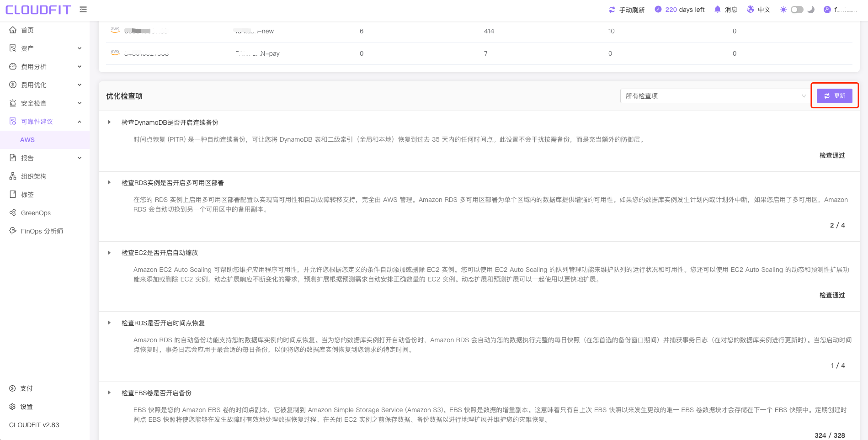The width and height of the screenshot is (868, 440).
Task: Click the 设置 gear icon
Action: [12, 407]
